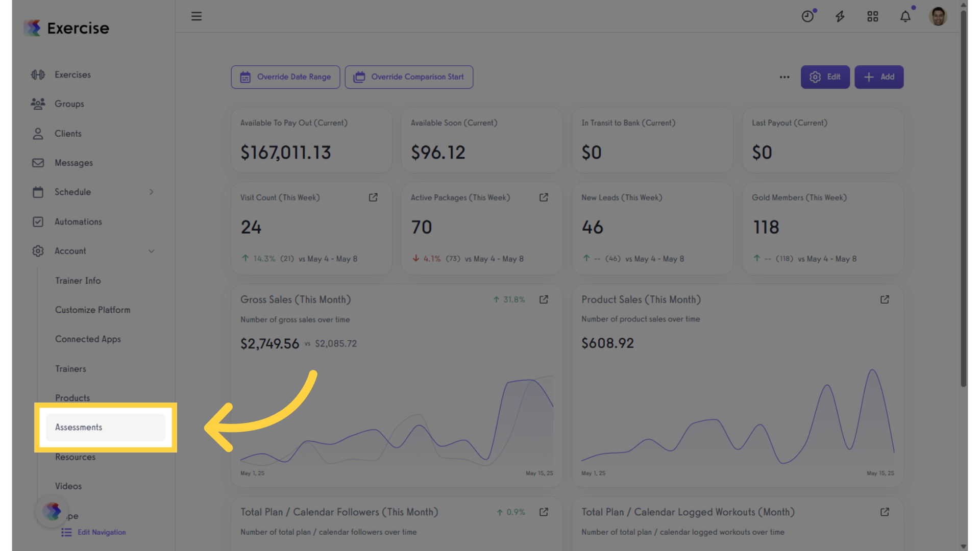Image resolution: width=980 pixels, height=551 pixels.
Task: Select Customize Platform under Account
Action: (92, 310)
